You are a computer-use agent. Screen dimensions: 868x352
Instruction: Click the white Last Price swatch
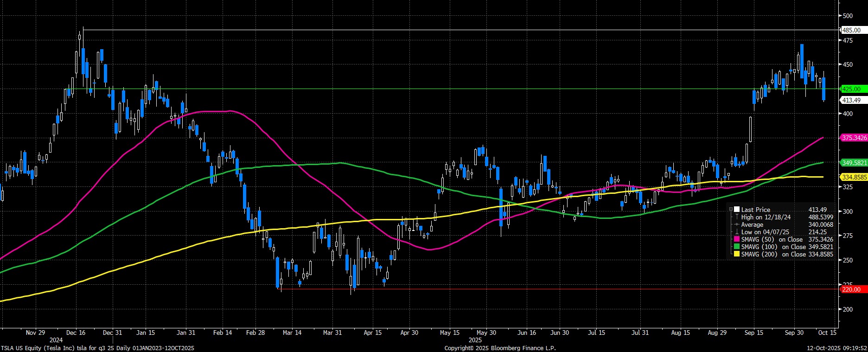point(737,210)
